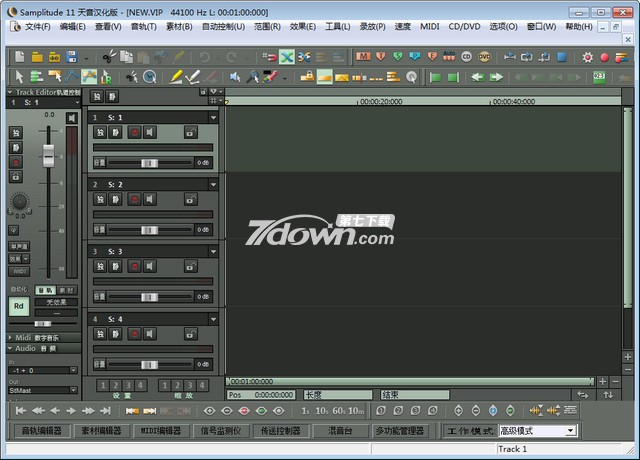Image resolution: width=640 pixels, height=460 pixels.
Task: Click the volume slider on track S: 2
Action: click(149, 230)
